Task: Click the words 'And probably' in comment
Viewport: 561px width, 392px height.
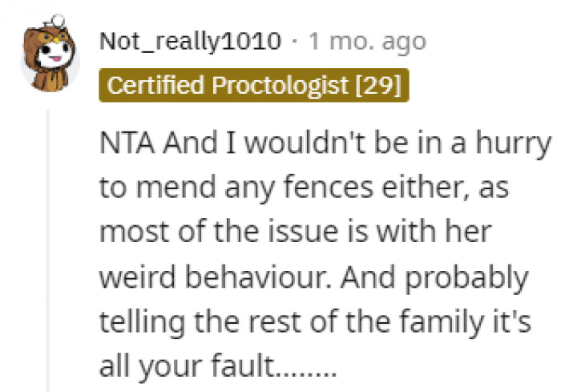Action: pos(434,278)
